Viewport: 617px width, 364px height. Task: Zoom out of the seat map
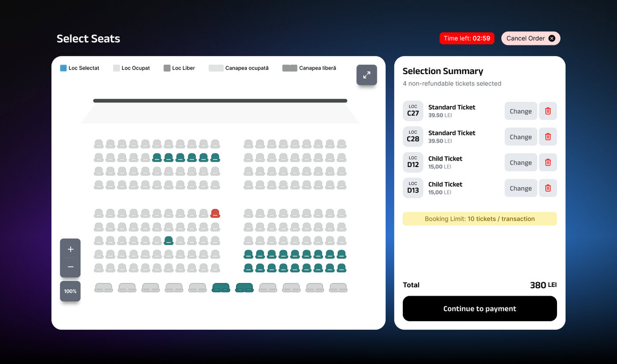(x=71, y=267)
